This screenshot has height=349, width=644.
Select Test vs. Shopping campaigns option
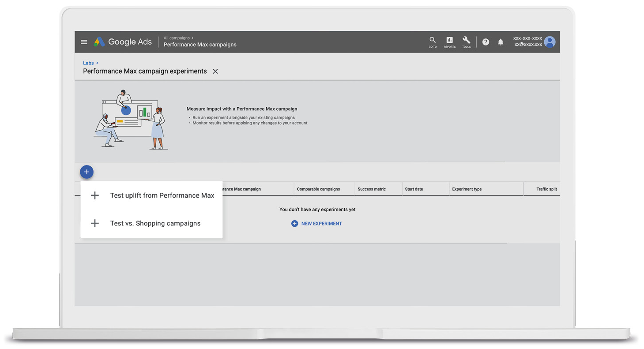pyautogui.click(x=152, y=223)
